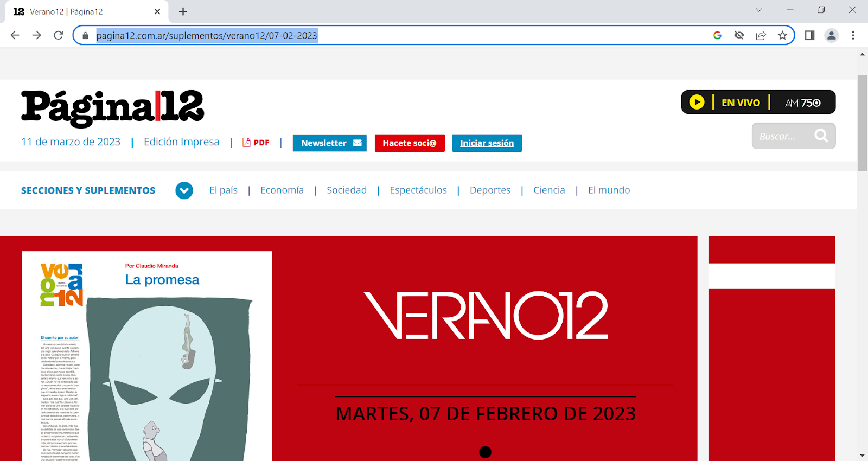
Task: Go to Deportes section
Action: click(490, 190)
